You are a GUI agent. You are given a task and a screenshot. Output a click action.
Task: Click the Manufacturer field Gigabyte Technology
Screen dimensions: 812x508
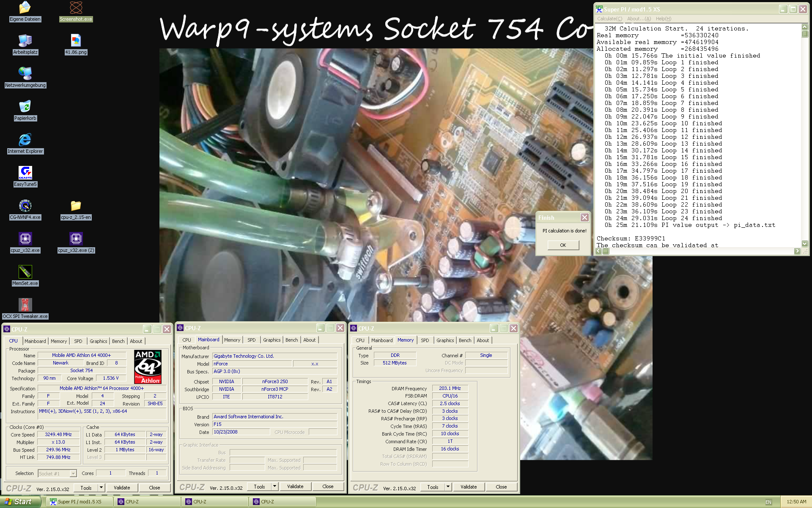(x=274, y=356)
